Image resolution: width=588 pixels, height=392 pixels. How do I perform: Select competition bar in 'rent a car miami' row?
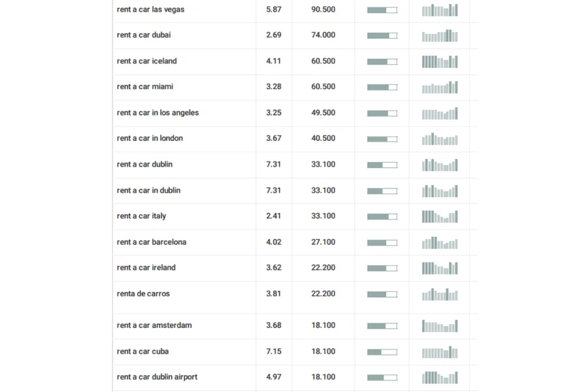click(382, 88)
